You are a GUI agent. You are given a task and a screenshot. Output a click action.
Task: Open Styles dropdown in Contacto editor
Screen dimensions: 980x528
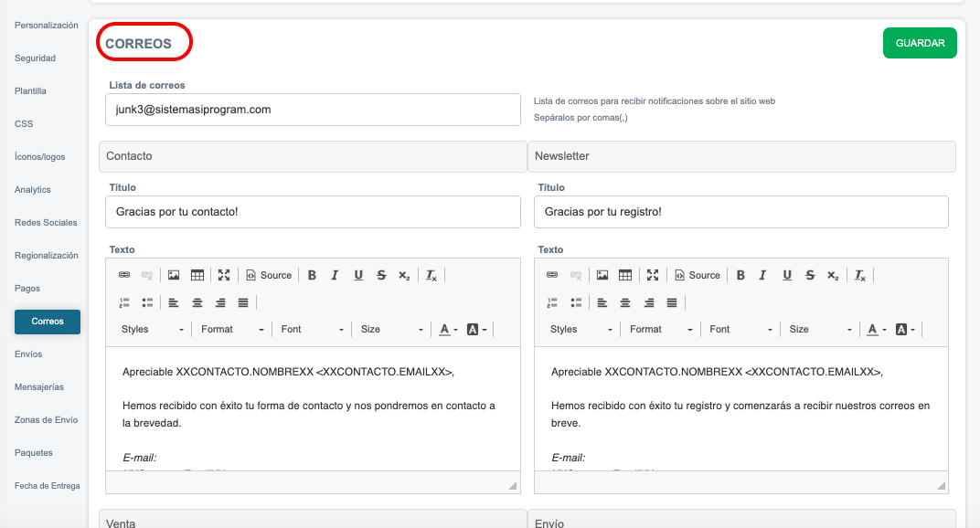152,329
